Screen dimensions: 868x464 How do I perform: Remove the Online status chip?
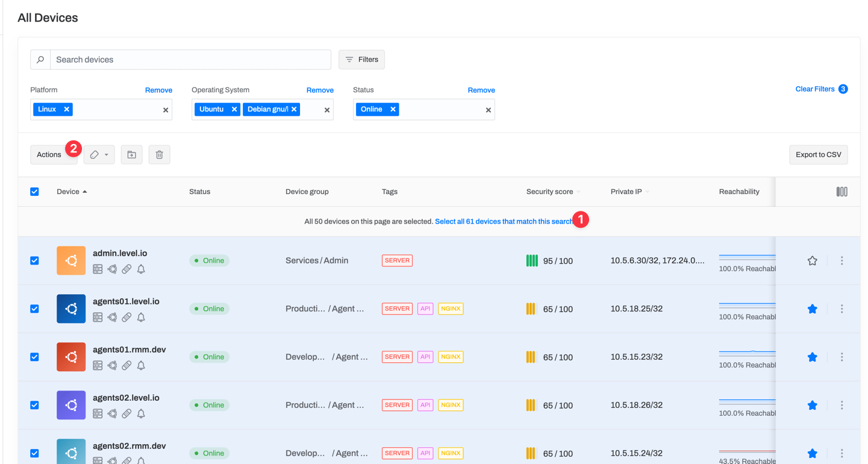(x=393, y=109)
